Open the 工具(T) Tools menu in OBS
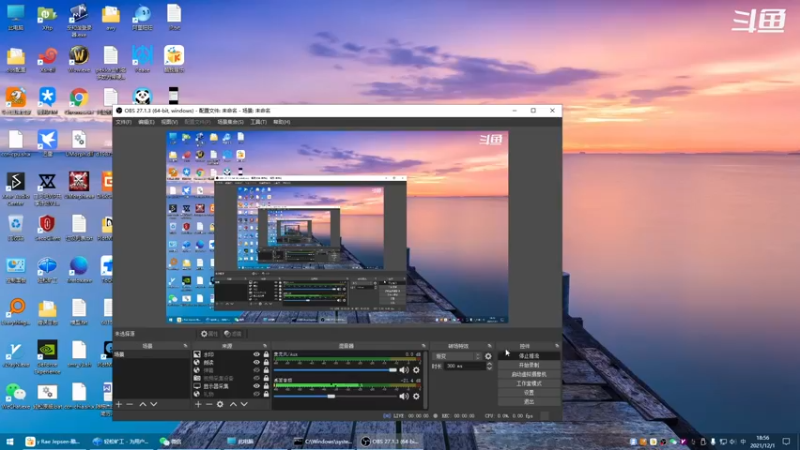 (258, 122)
